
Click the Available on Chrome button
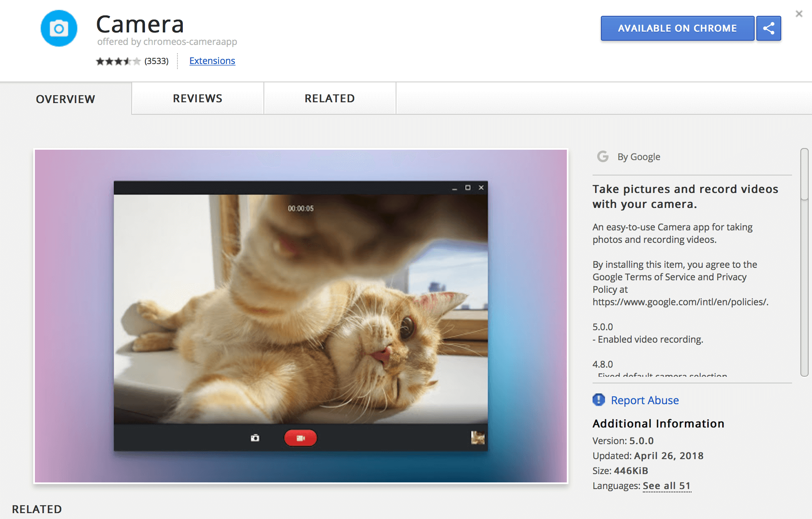coord(677,28)
